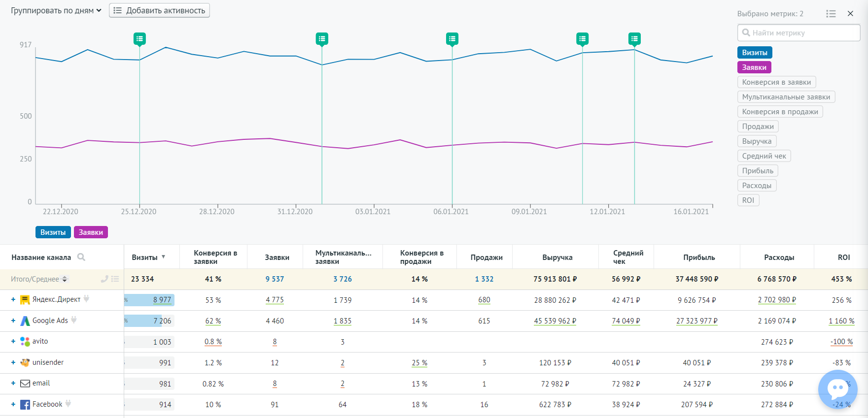Image resolution: width=868 pixels, height=418 pixels.
Task: Expand the email row
Action: (x=13, y=383)
